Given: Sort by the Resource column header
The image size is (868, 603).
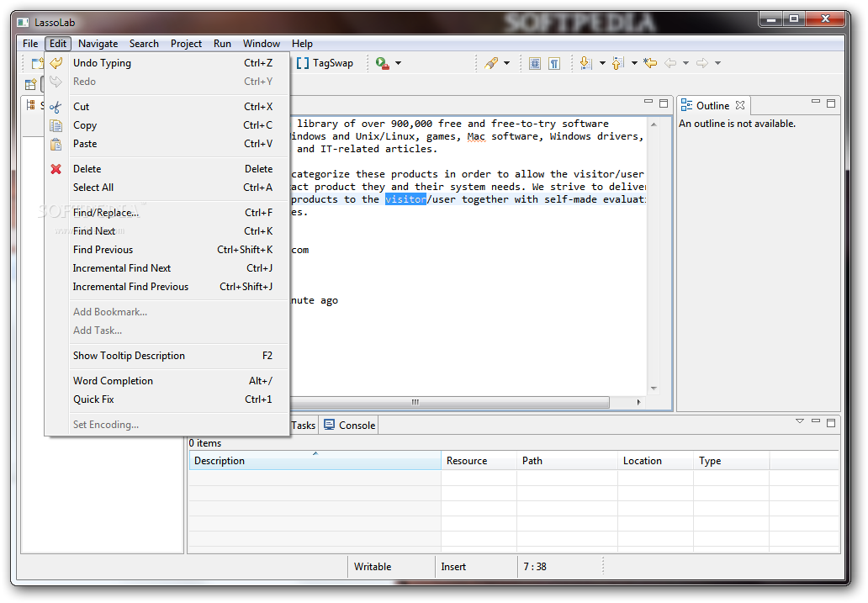Looking at the screenshot, I should coord(479,461).
